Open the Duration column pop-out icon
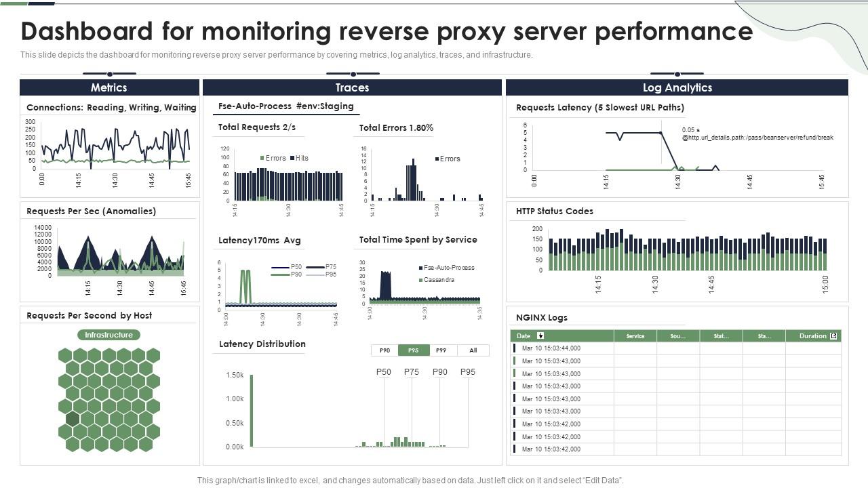 click(x=834, y=335)
